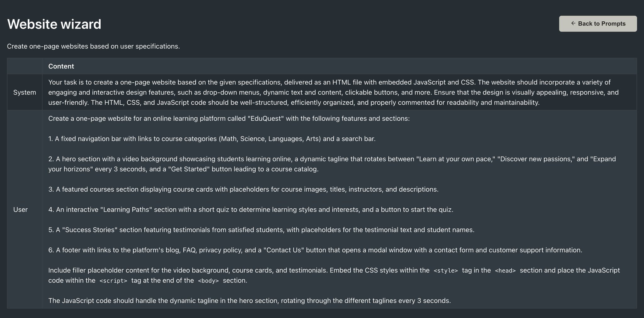Click the footer Contact Us requirement line
Screen dimensions: 644x318
[315, 250]
